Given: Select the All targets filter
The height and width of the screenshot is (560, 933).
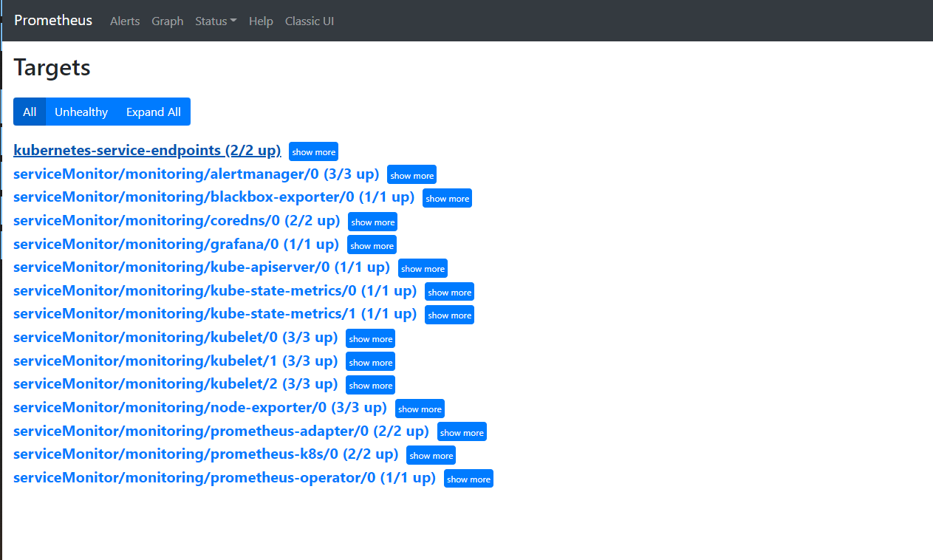Looking at the screenshot, I should 30,112.
